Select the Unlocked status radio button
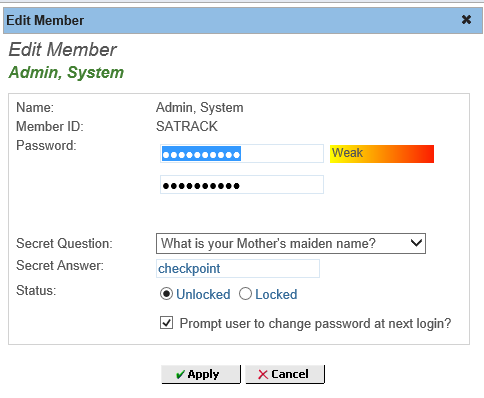This screenshot has height=398, width=484. click(x=166, y=294)
